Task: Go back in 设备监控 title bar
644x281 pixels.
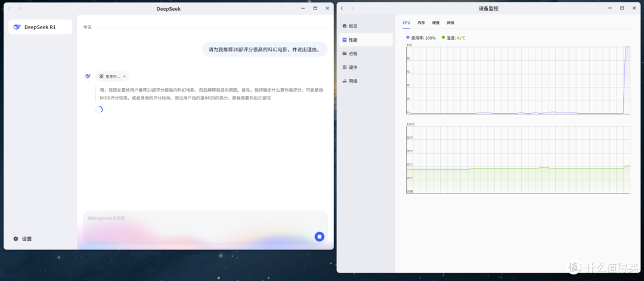Action: [x=342, y=8]
